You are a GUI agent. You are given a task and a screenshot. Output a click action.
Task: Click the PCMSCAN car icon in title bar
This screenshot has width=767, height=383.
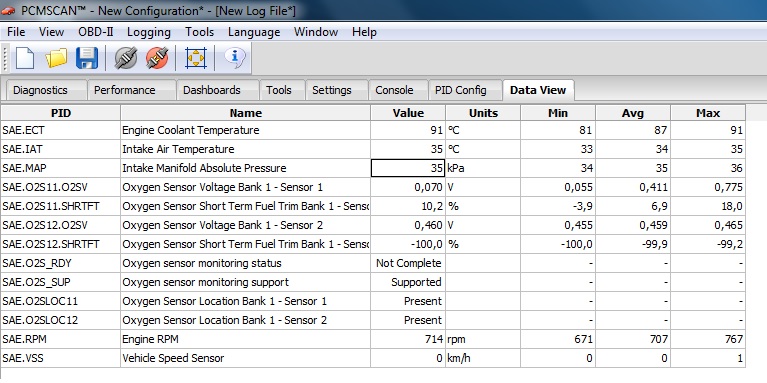pos(9,11)
